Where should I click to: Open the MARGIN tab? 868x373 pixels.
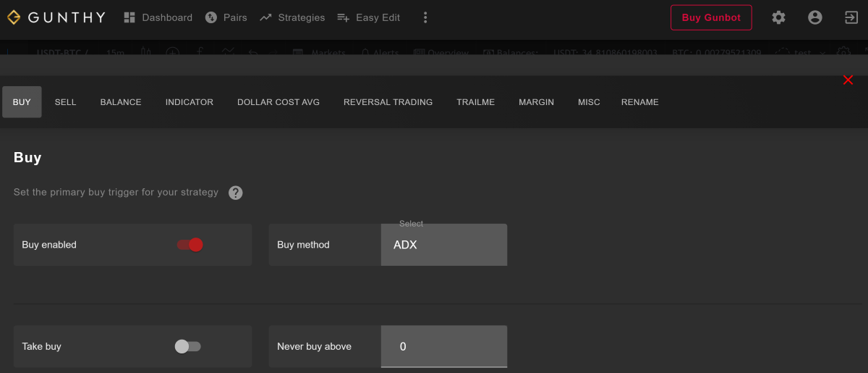point(536,102)
